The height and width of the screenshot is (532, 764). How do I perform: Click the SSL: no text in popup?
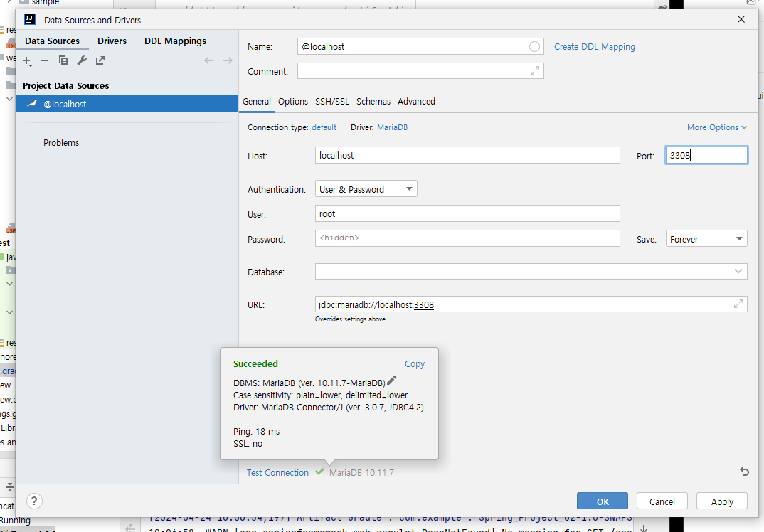(x=248, y=444)
